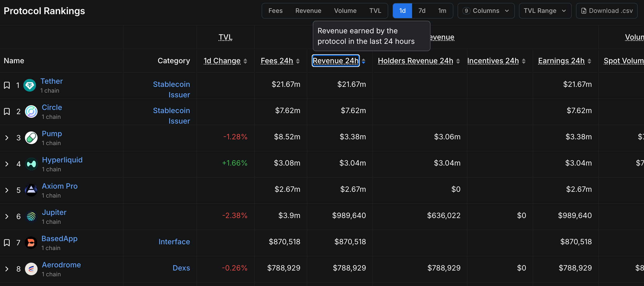Sort by Fees 24h arrows icon
Image resolution: width=644 pixels, height=286 pixels.
298,61
